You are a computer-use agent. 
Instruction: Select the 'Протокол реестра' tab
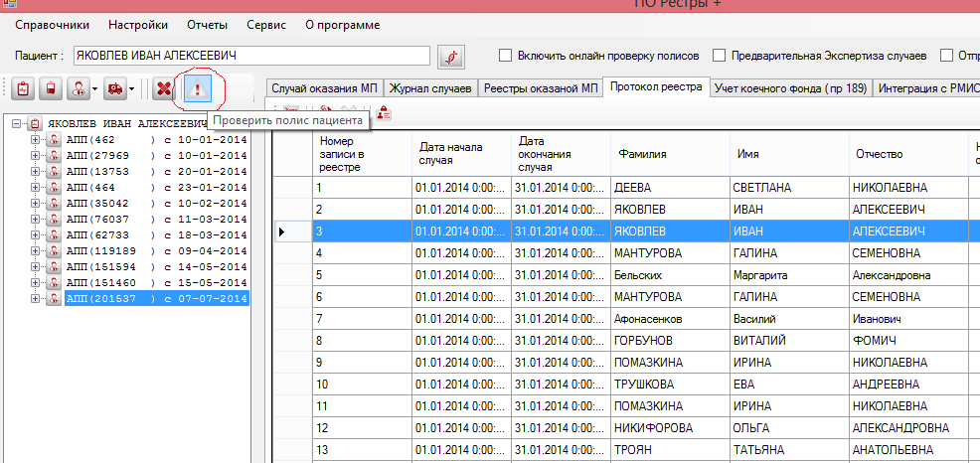(x=656, y=86)
